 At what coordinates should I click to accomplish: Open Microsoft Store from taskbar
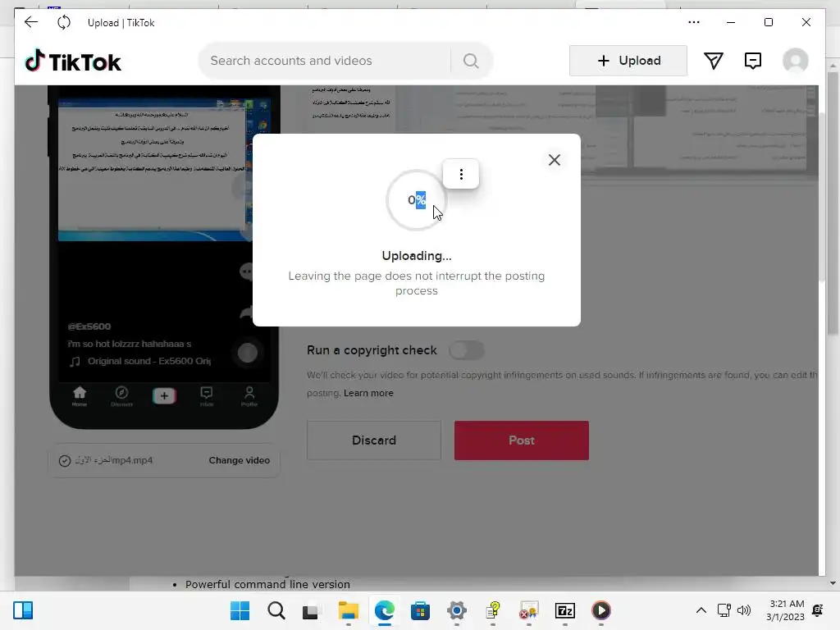(x=421, y=610)
